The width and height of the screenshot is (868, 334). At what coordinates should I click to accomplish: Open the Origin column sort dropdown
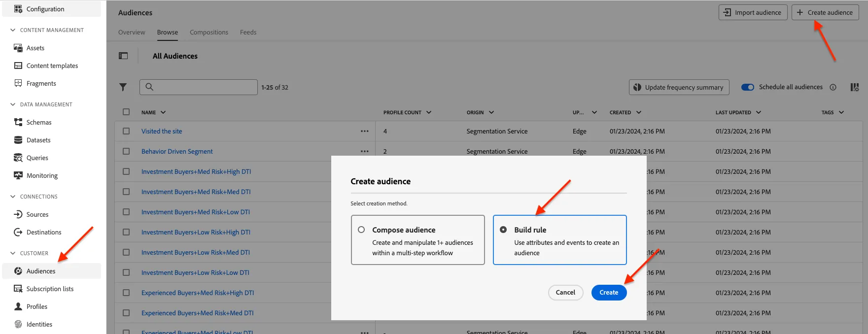[491, 112]
